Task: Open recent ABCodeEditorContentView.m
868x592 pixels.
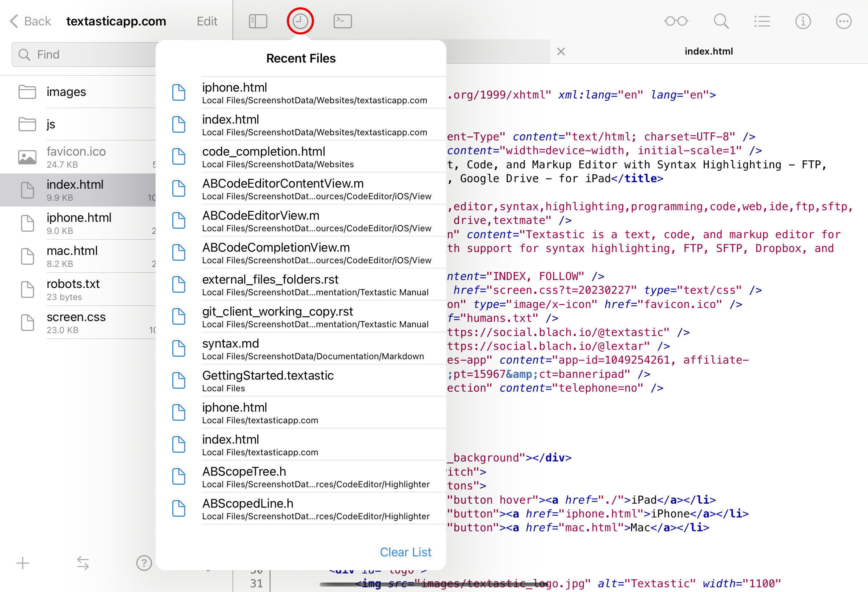Action: click(x=301, y=188)
